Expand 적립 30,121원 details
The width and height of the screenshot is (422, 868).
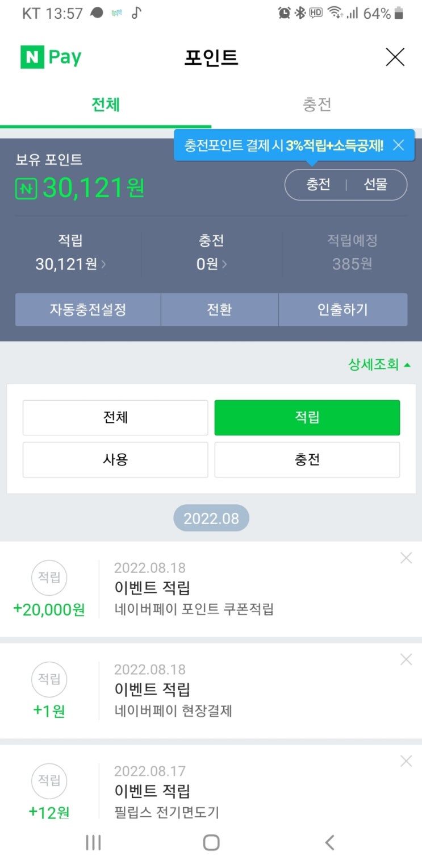[70, 264]
